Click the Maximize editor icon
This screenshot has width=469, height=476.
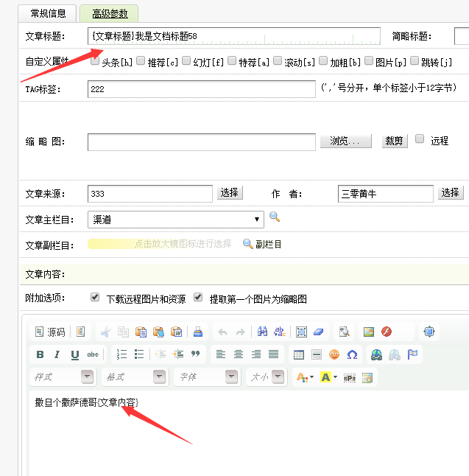(x=429, y=332)
